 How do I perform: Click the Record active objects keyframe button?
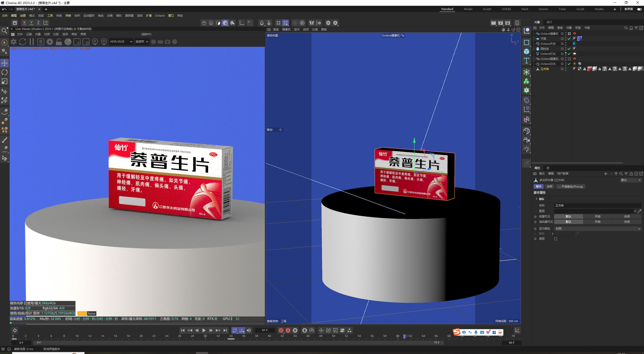coord(281,330)
